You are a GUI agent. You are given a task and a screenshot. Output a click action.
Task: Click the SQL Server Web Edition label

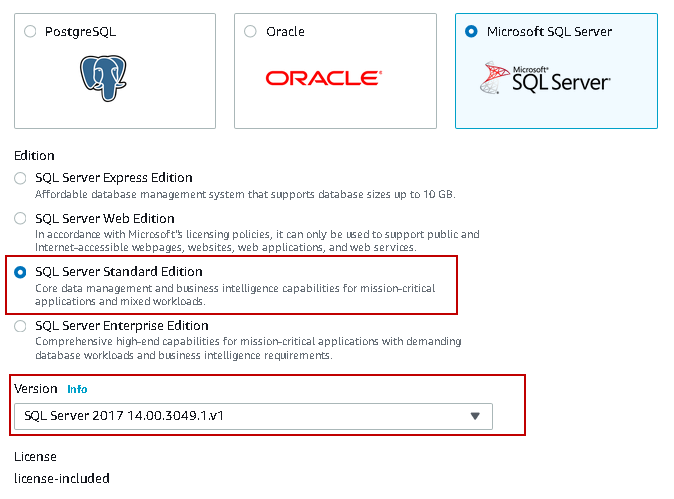point(105,219)
